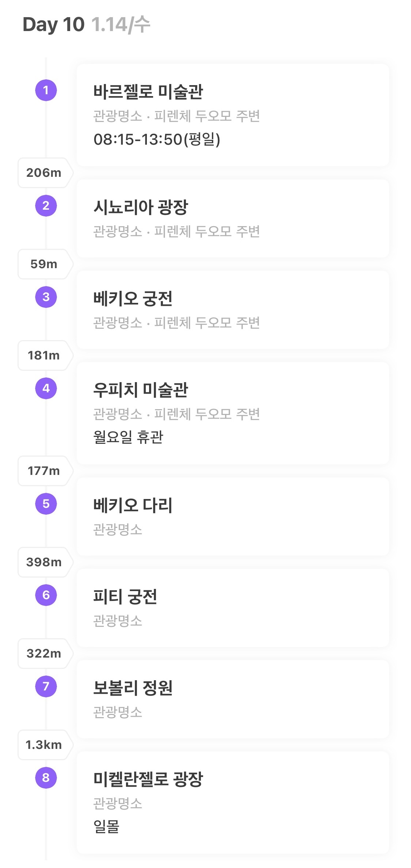The image size is (411, 868).
Task: Click the purple number 2 stop marker
Action: (x=46, y=206)
